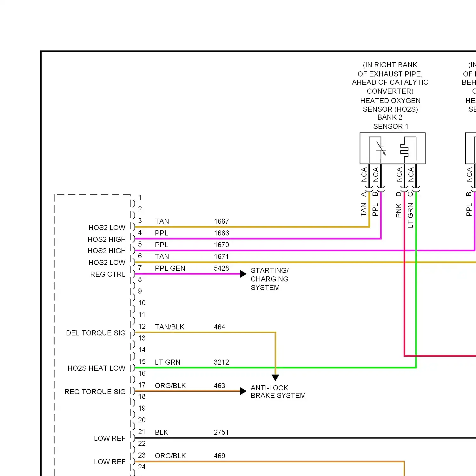Select the HOS2 LOW label at circuit 1671

click(107, 262)
